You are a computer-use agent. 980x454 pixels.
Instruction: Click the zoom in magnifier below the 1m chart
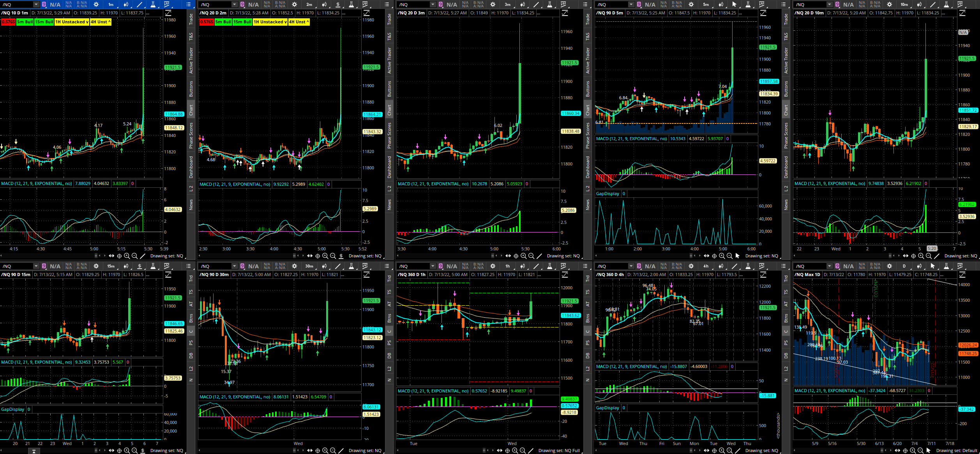(127, 256)
